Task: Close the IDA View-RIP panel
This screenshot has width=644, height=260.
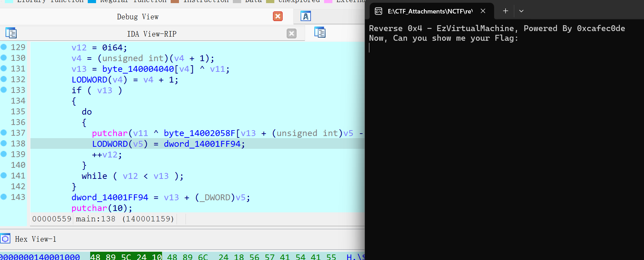Action: pyautogui.click(x=291, y=33)
